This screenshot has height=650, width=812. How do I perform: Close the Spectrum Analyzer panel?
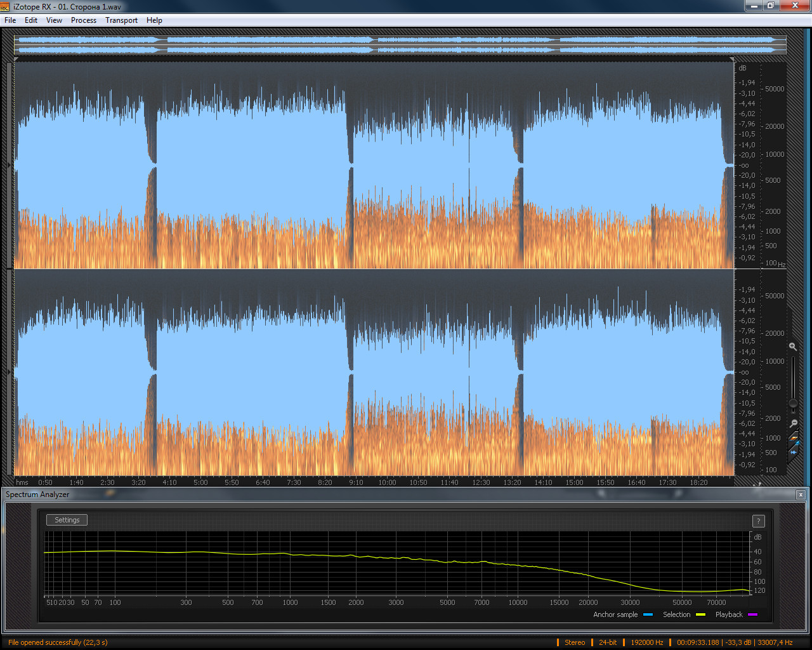tap(801, 494)
